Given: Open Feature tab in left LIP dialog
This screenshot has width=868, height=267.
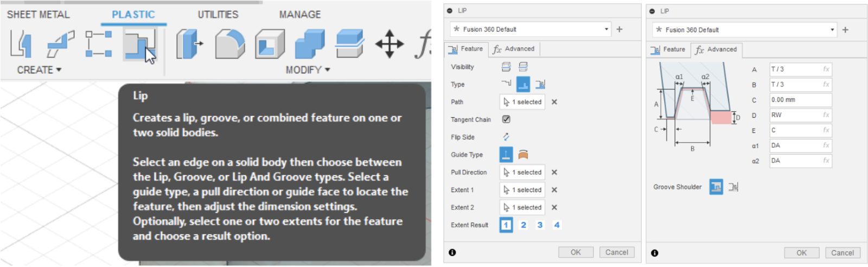Looking at the screenshot, I should point(466,49).
